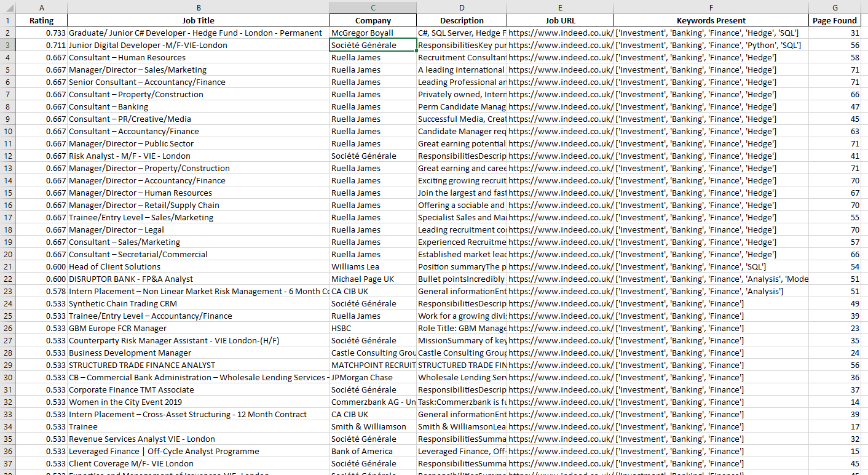Open the indeed.co.uk link in row 21
Image resolution: width=868 pixels, height=475 pixels.
560,266
